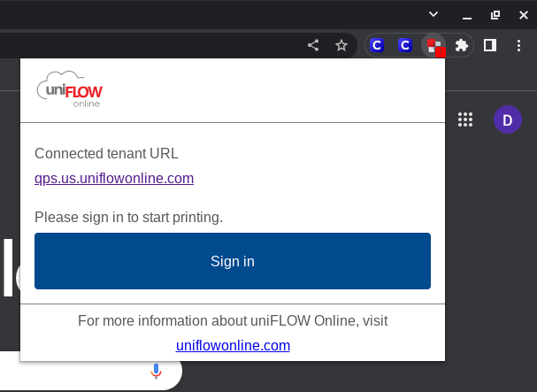537x392 pixels.
Task: Click the Google search box
Action: [x=91, y=371]
